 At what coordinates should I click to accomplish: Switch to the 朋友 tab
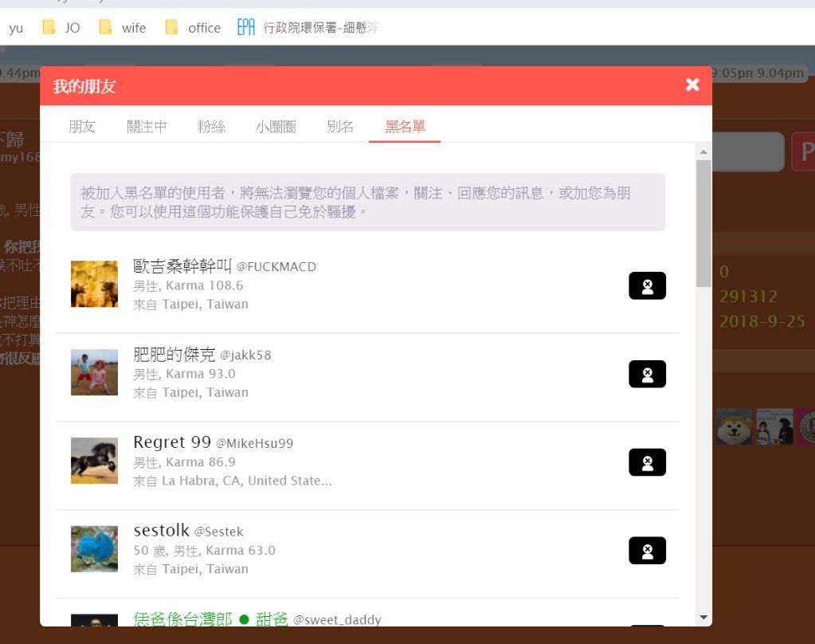click(82, 127)
